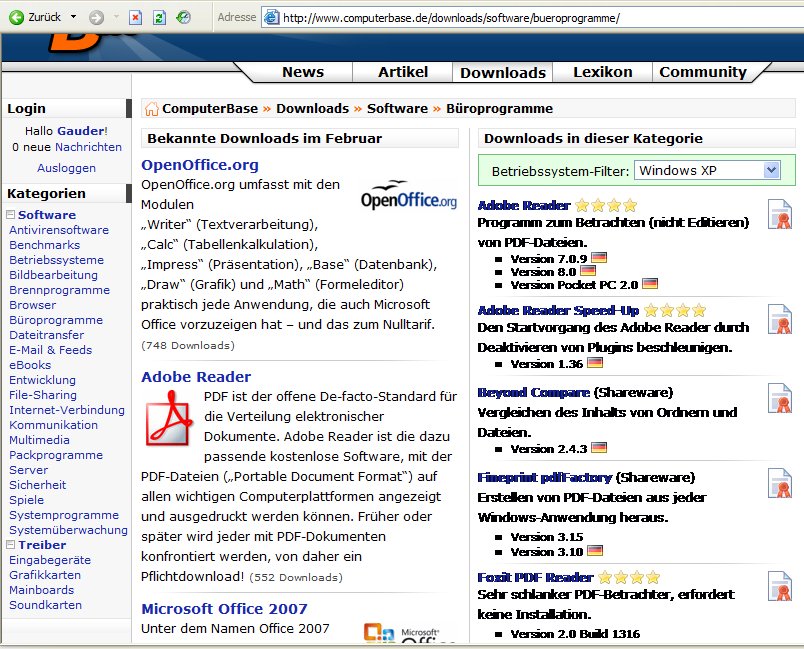Open the Betriebssystem-Filter Windows XP dropdown

[x=707, y=170]
